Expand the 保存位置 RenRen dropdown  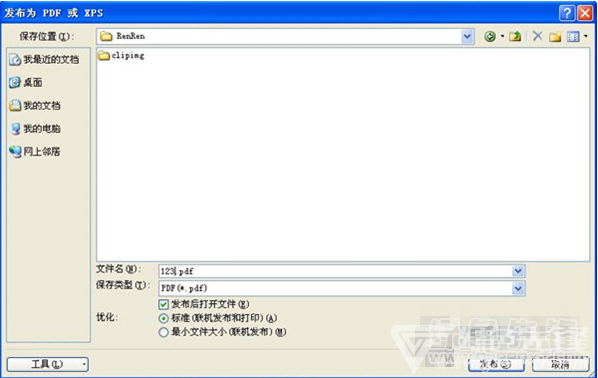[467, 37]
